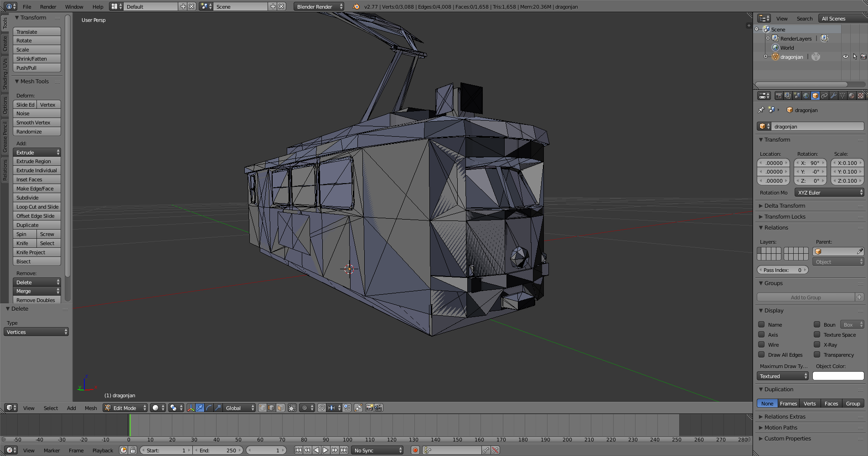This screenshot has width=868, height=456.
Task: Enable the Name display checkbox
Action: [x=761, y=324]
